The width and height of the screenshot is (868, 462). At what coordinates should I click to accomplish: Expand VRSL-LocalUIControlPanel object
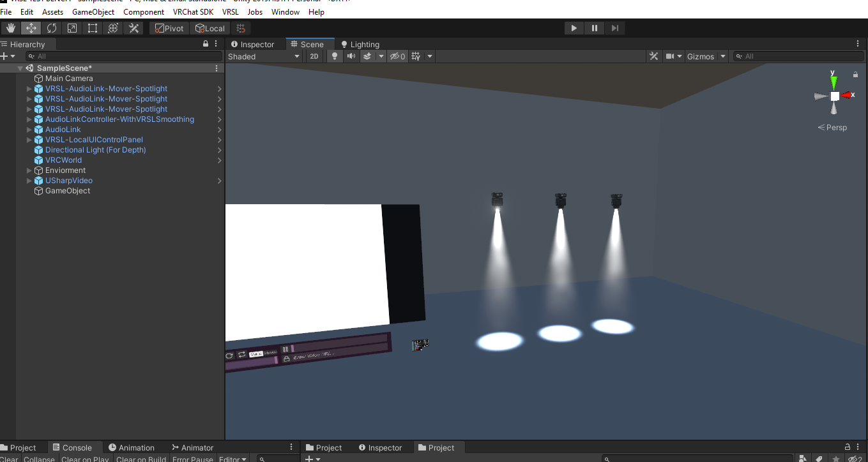29,140
